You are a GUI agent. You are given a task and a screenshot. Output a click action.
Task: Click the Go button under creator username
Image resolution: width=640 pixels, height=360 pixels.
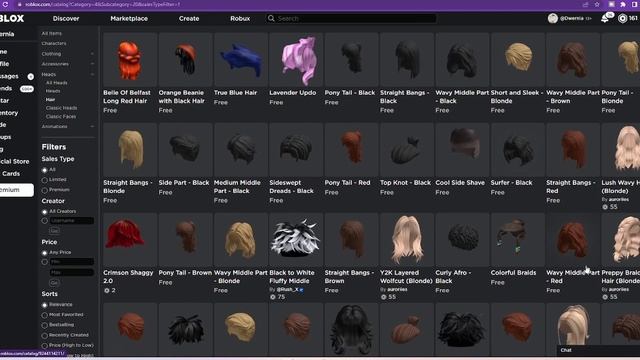coord(54,231)
